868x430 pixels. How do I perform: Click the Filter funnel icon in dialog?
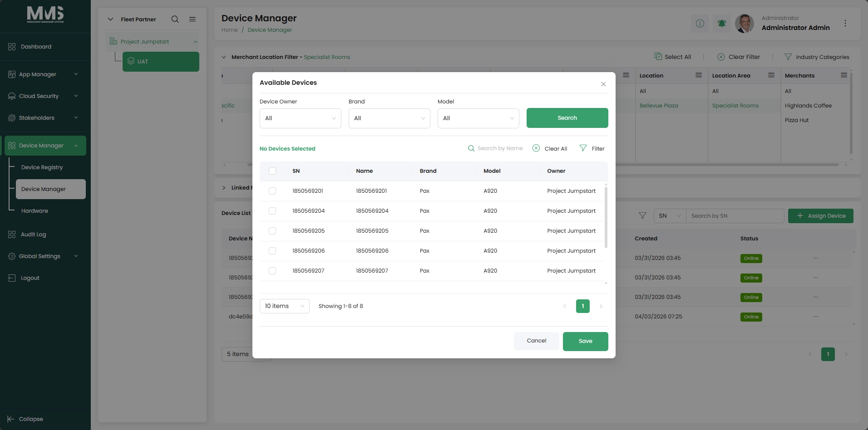583,148
